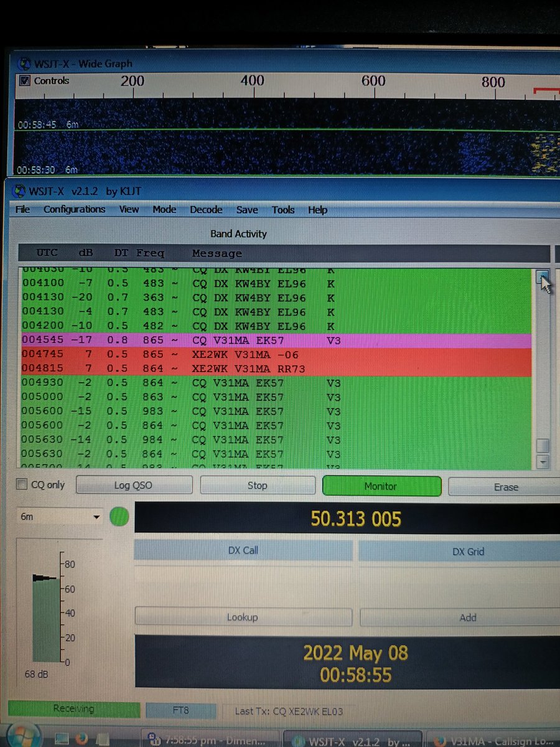Select the 005000 CQ V31MA row
The width and height of the screenshot is (560, 747).
tap(275, 397)
